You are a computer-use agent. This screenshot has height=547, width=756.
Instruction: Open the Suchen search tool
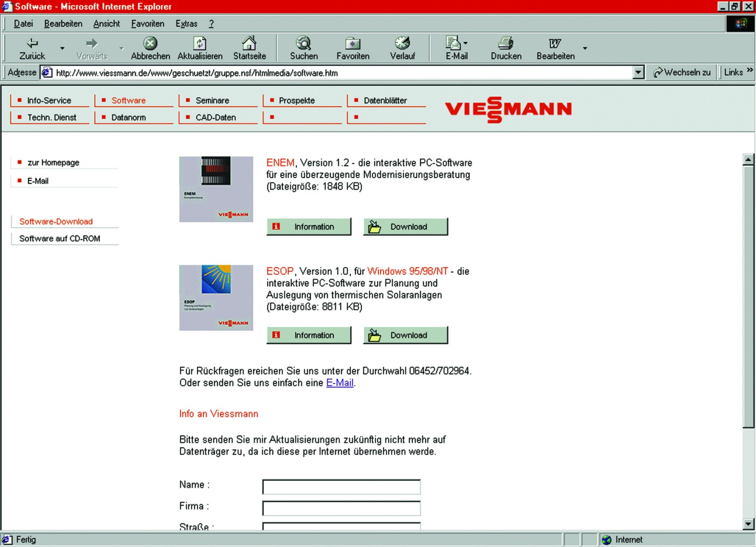tap(303, 43)
